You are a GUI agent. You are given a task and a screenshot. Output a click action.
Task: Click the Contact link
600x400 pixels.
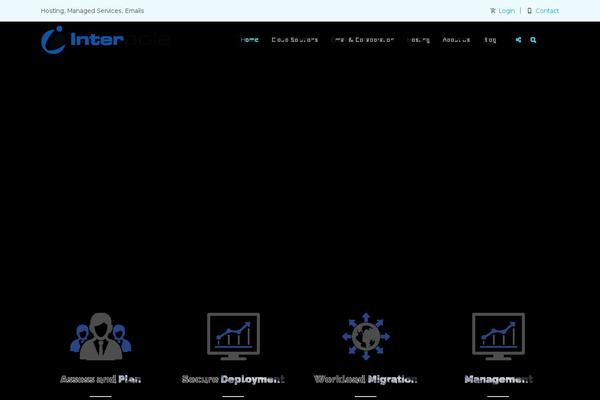[x=547, y=11]
